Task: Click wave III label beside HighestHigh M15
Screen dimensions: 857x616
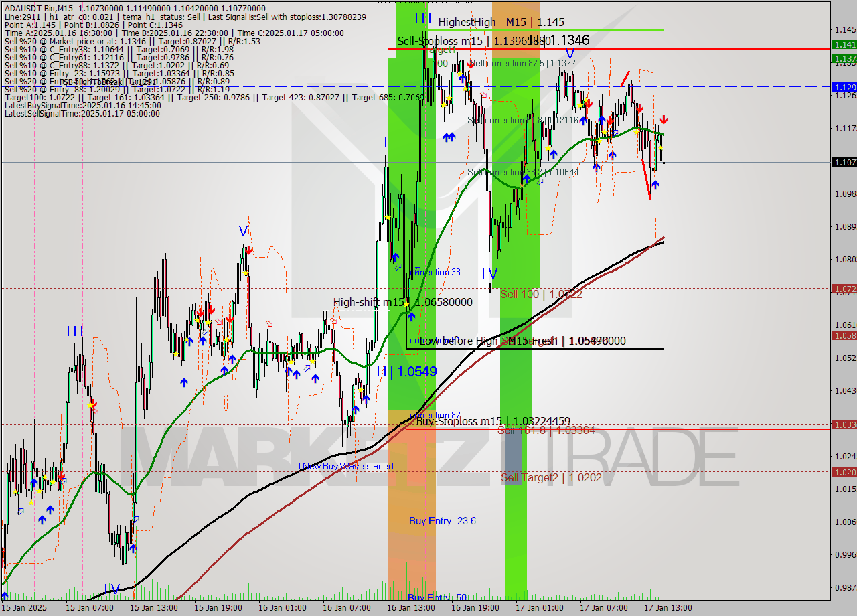Action: (x=422, y=19)
